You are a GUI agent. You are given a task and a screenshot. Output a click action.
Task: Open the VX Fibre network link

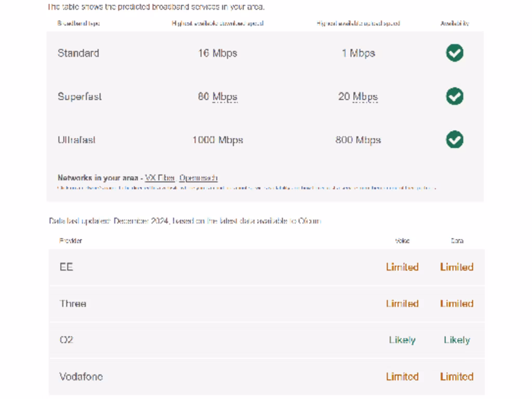[159, 178]
